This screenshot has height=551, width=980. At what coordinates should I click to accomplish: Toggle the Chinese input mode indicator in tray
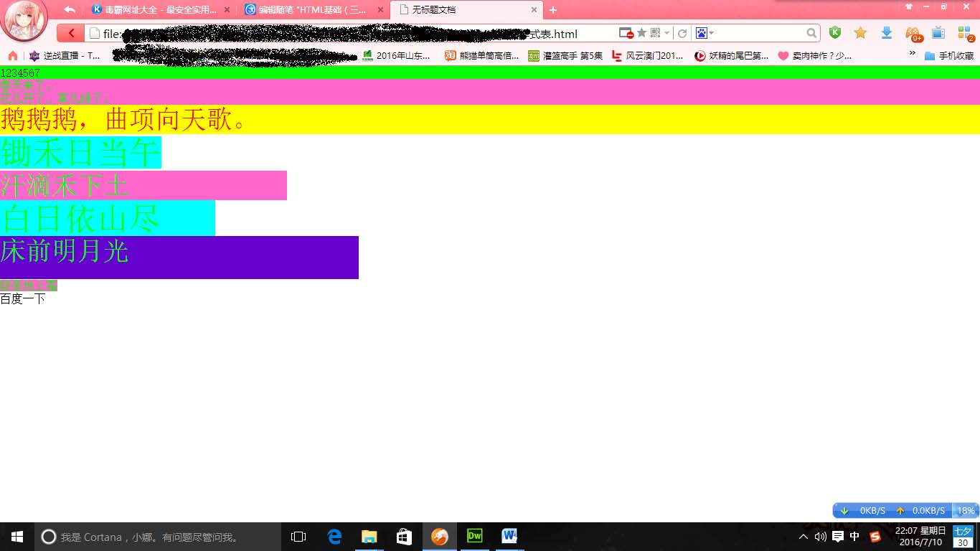click(854, 537)
